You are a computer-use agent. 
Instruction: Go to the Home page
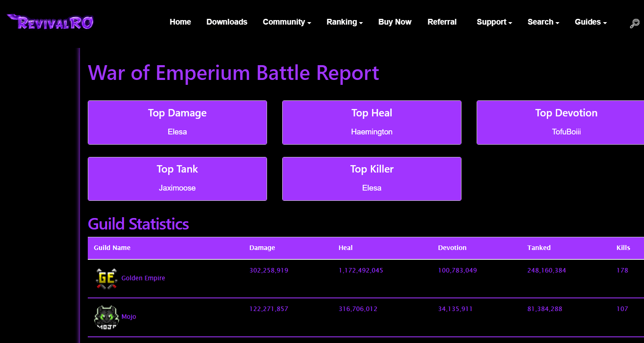click(x=180, y=22)
